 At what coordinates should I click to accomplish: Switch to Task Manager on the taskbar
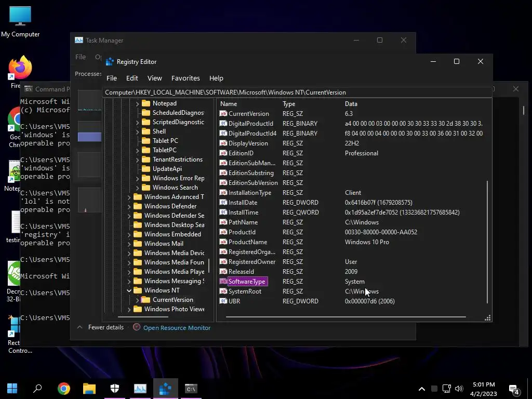pos(140,389)
